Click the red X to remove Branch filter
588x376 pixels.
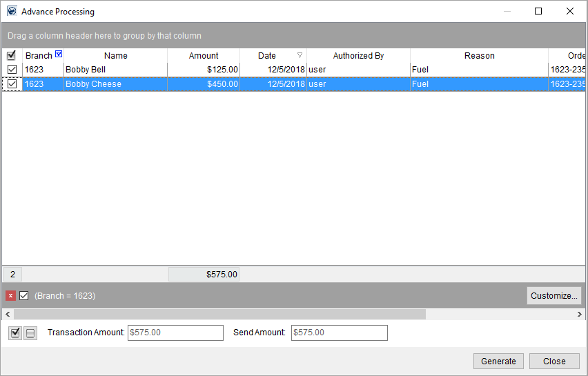[10, 296]
